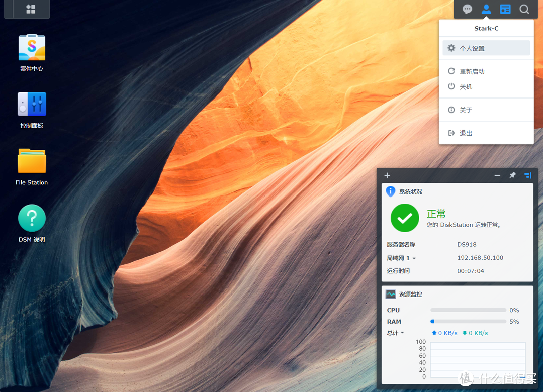543x392 pixels.
Task: Open the DSM Help (DSM 说明) icon
Action: click(x=32, y=218)
